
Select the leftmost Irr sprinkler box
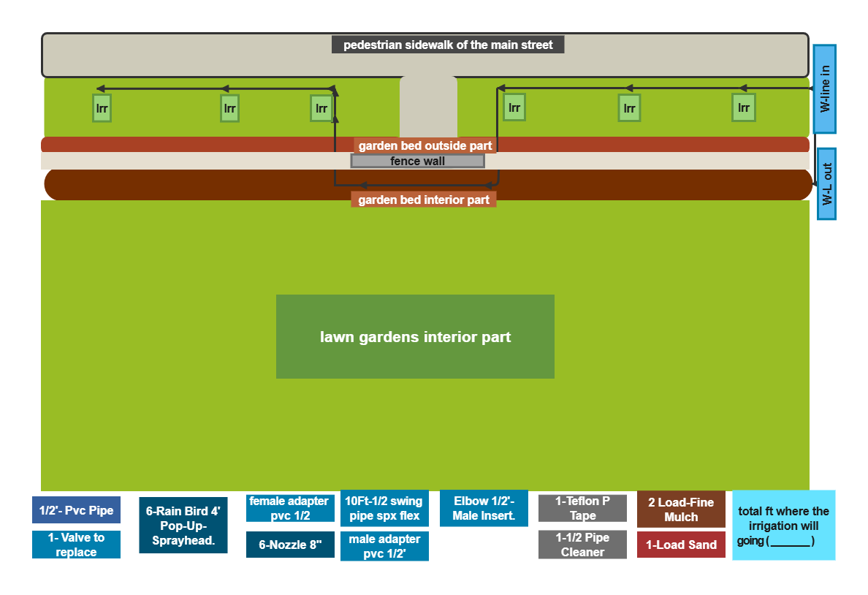tap(102, 108)
